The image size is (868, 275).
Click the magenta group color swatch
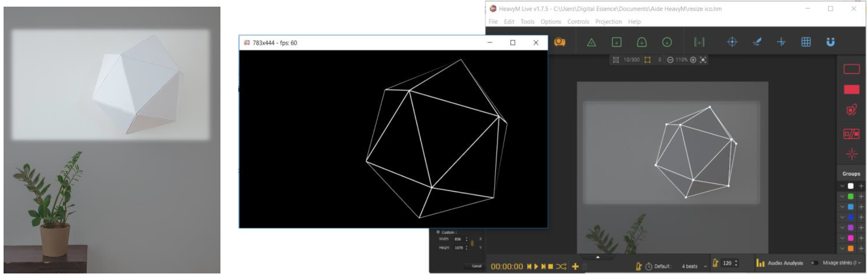coord(851,238)
